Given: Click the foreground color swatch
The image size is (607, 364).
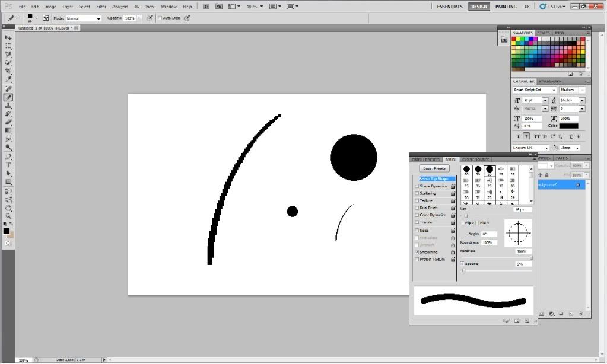Looking at the screenshot, I should pyautogui.click(x=7, y=231).
